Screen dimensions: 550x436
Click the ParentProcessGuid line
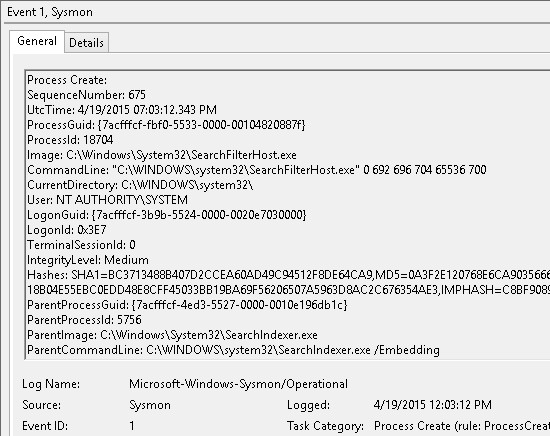[187, 305]
